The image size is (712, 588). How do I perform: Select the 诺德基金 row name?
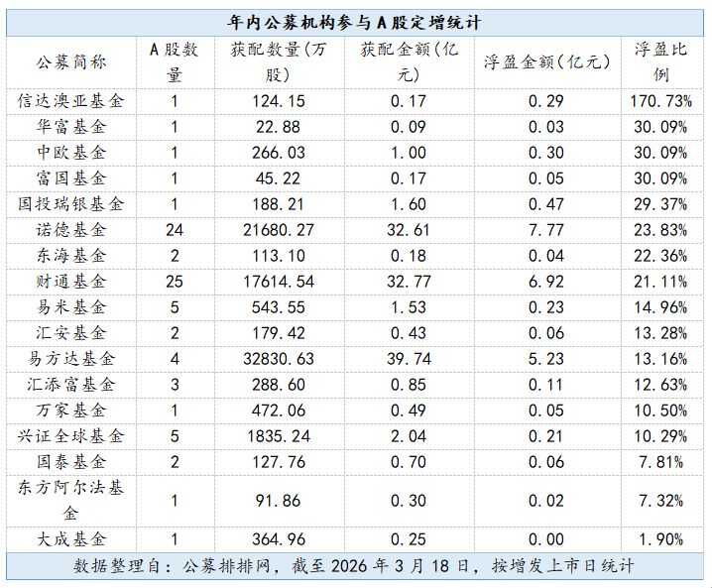(70, 230)
